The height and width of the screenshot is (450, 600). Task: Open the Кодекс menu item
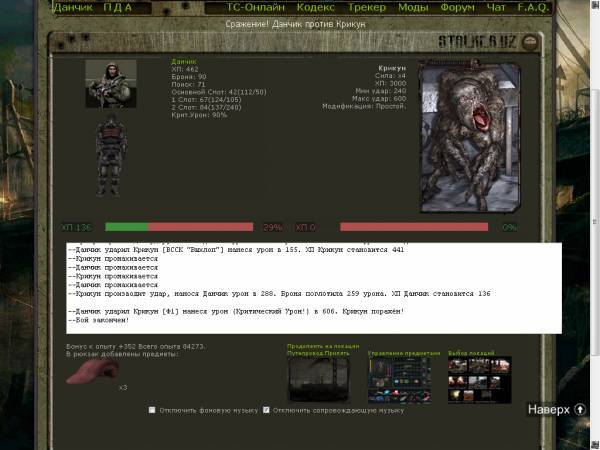click(316, 7)
